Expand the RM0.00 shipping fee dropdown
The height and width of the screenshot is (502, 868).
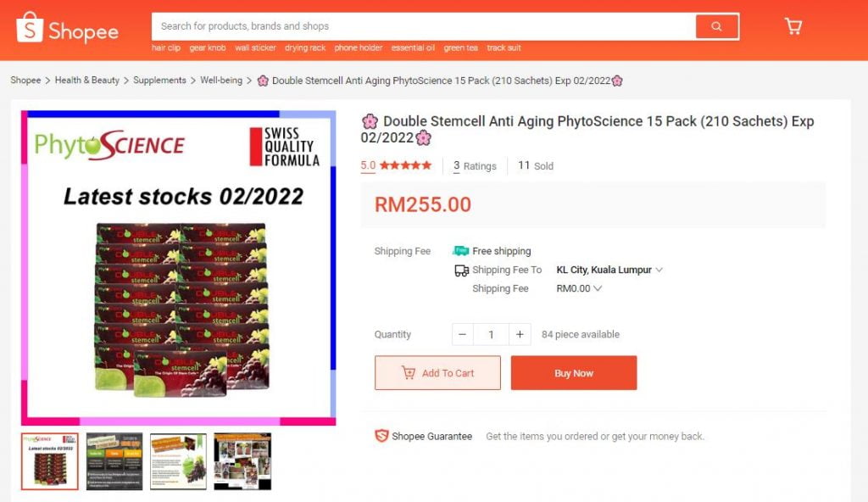(579, 288)
